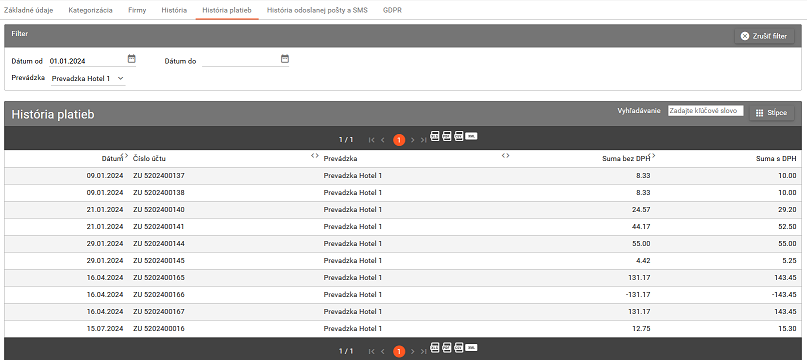Click the 24.57 Suma bez DPH value
The image size is (807, 360).
(642, 210)
